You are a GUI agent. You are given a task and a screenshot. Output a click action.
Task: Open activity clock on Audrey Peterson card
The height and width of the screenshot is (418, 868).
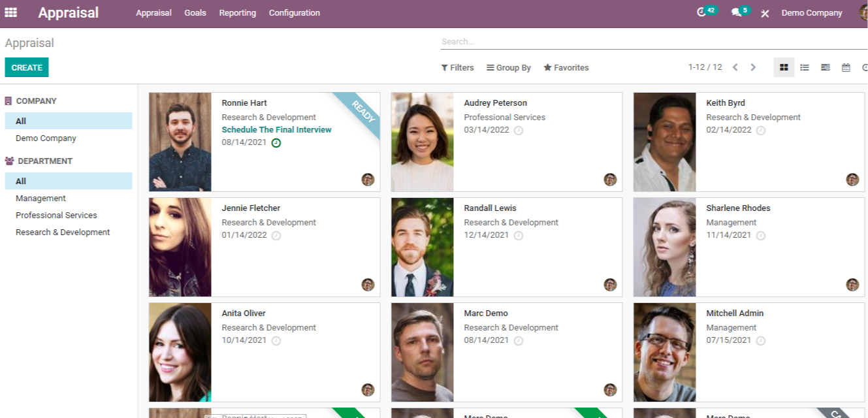(519, 131)
